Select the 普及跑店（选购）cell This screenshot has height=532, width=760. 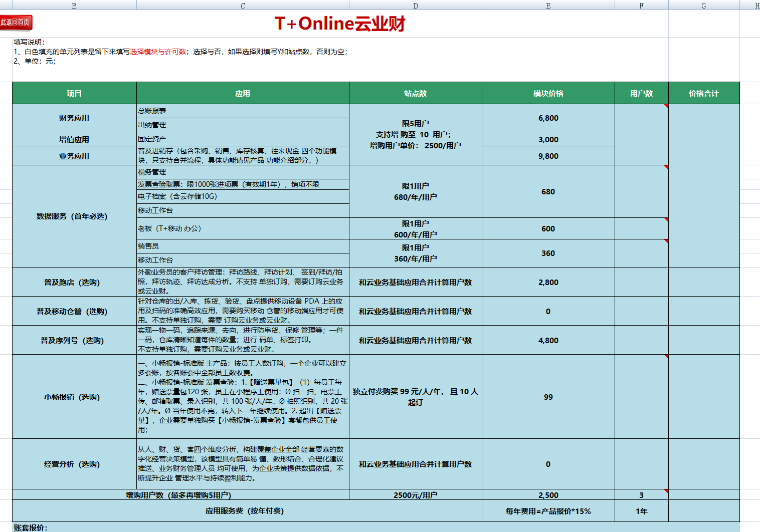click(74, 282)
